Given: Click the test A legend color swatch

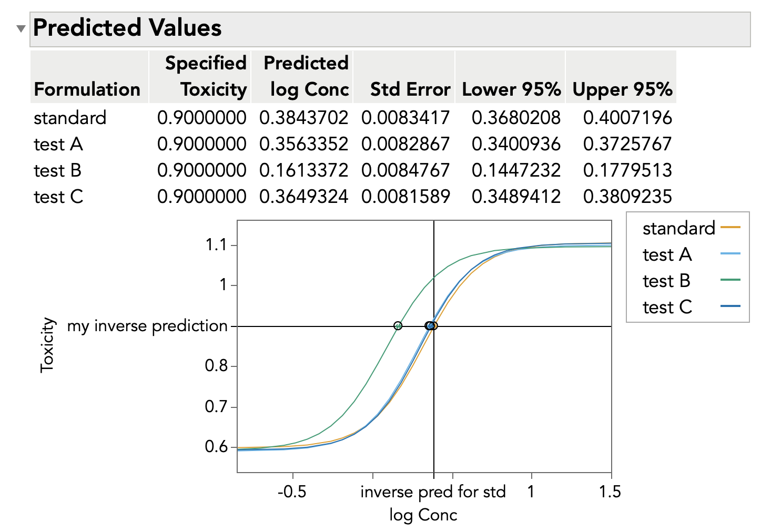Looking at the screenshot, I should (x=730, y=254).
